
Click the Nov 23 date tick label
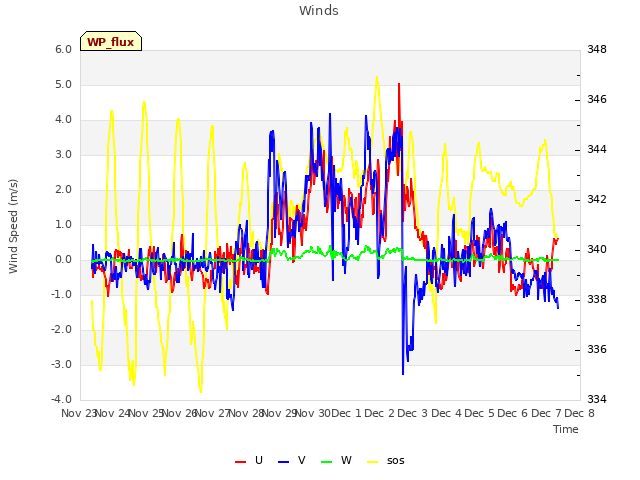pos(78,413)
